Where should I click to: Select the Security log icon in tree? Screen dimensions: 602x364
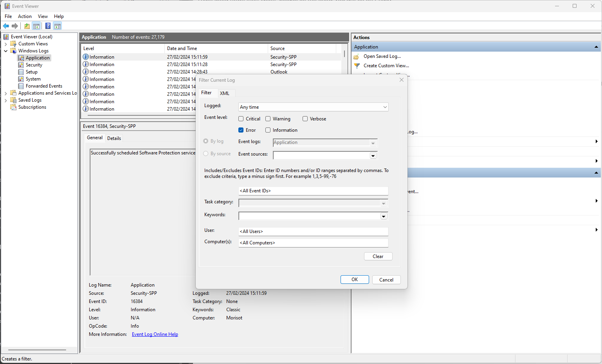[21, 65]
